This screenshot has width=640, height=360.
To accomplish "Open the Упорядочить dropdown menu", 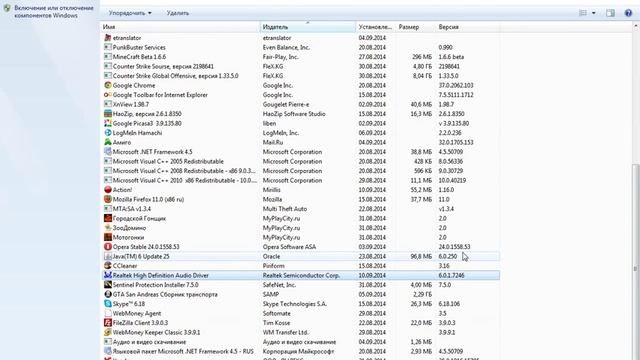I will point(130,13).
